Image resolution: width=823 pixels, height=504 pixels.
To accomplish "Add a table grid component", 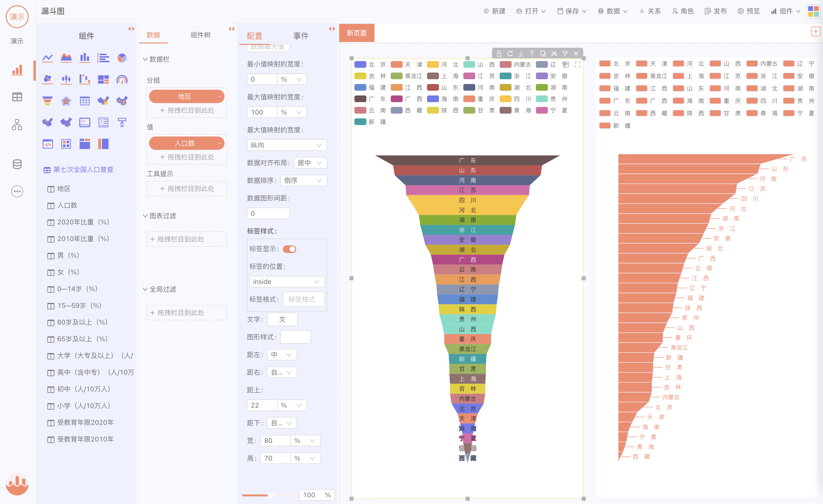I will (85, 101).
